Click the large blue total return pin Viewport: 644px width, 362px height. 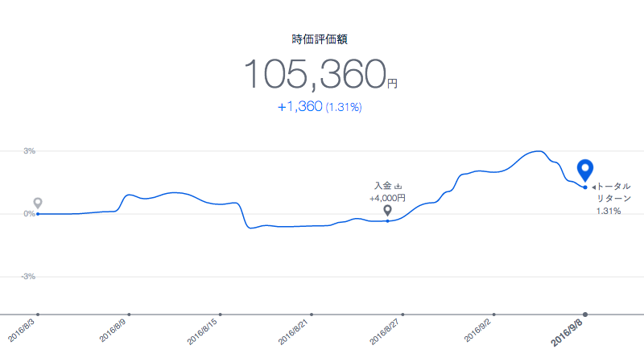coord(585,170)
